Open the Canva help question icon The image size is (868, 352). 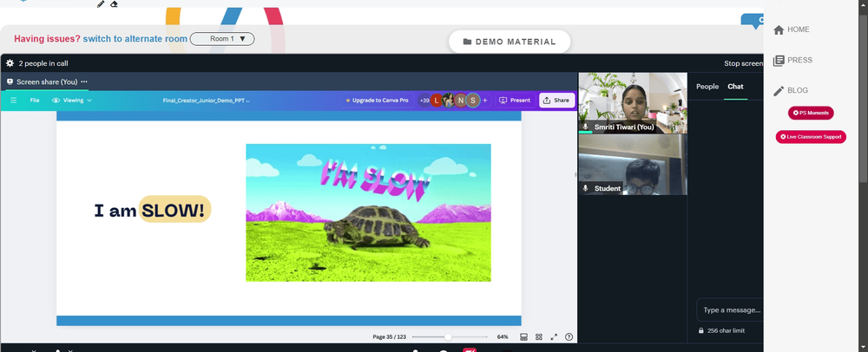pyautogui.click(x=569, y=336)
